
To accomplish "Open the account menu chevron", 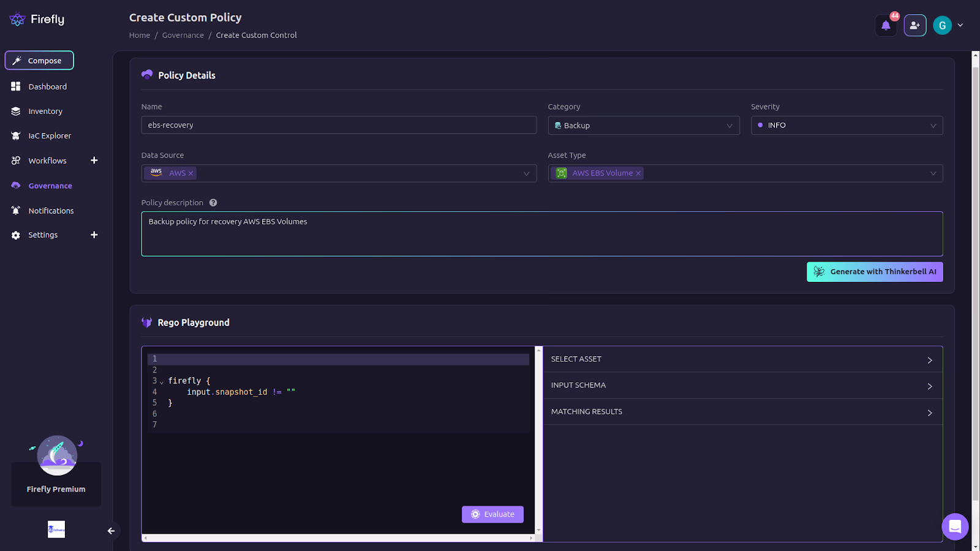I will (x=960, y=26).
